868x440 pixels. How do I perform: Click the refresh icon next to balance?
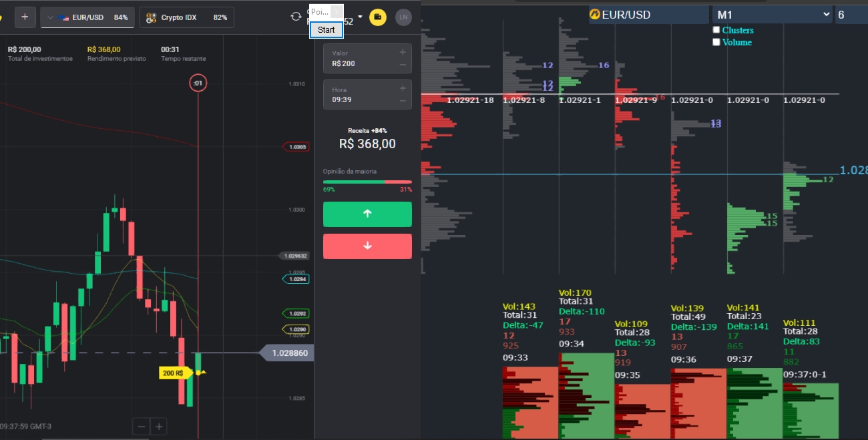[296, 17]
